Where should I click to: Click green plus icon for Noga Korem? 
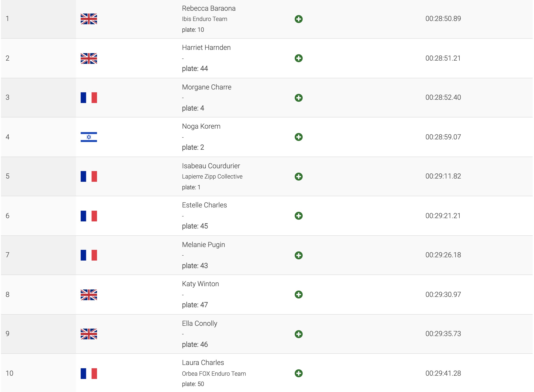(x=298, y=137)
